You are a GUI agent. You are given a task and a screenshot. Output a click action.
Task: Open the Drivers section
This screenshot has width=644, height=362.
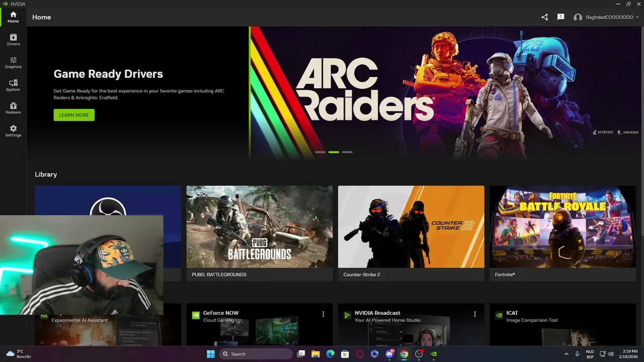(x=13, y=40)
